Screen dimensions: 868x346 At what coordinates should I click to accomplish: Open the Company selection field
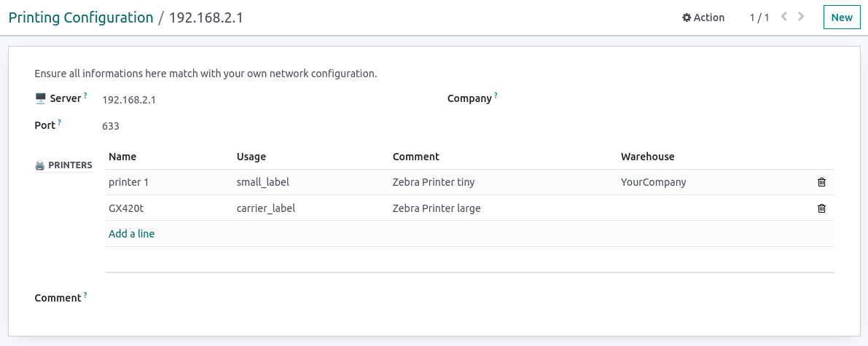point(656,99)
